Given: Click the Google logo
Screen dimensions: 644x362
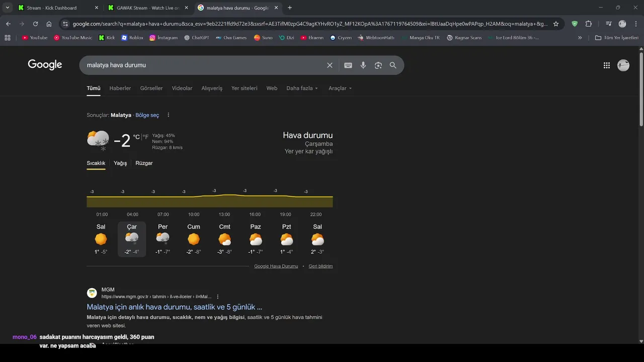Looking at the screenshot, I should coord(45,65).
